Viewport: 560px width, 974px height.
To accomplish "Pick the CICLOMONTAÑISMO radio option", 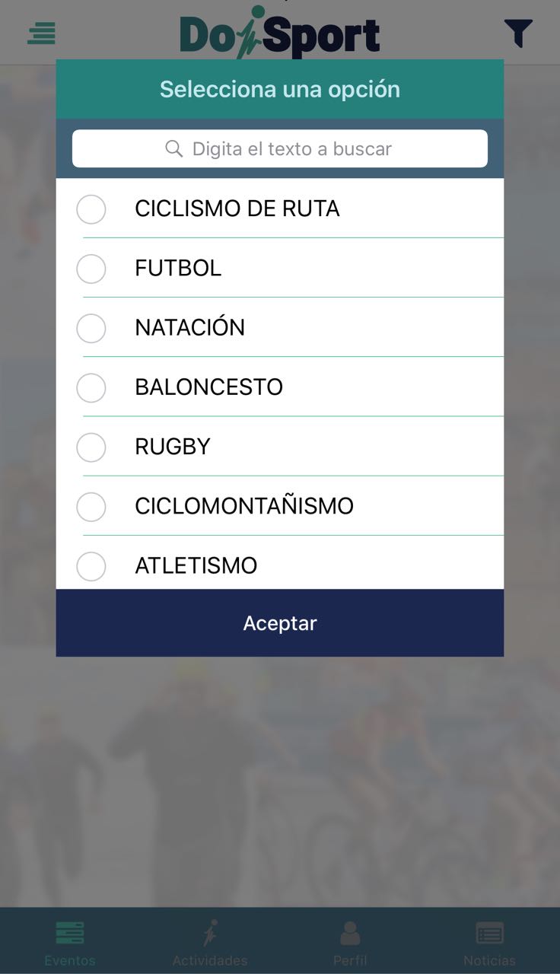I will [x=91, y=507].
